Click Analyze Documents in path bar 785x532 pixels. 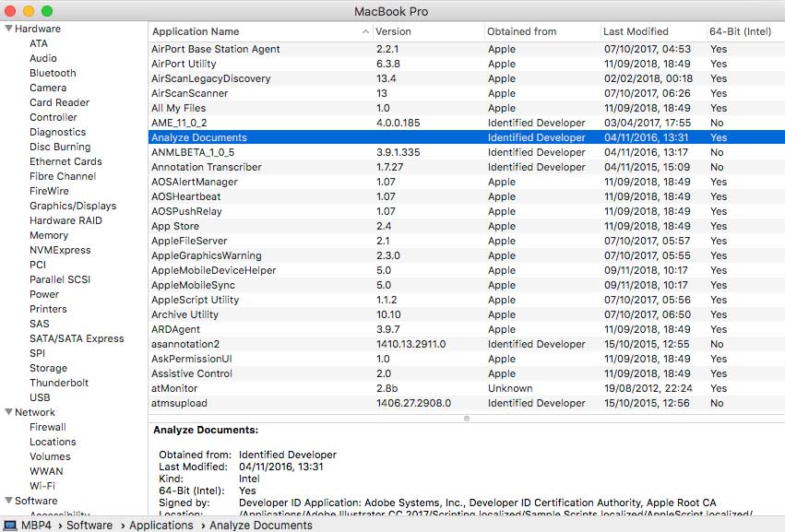[261, 525]
